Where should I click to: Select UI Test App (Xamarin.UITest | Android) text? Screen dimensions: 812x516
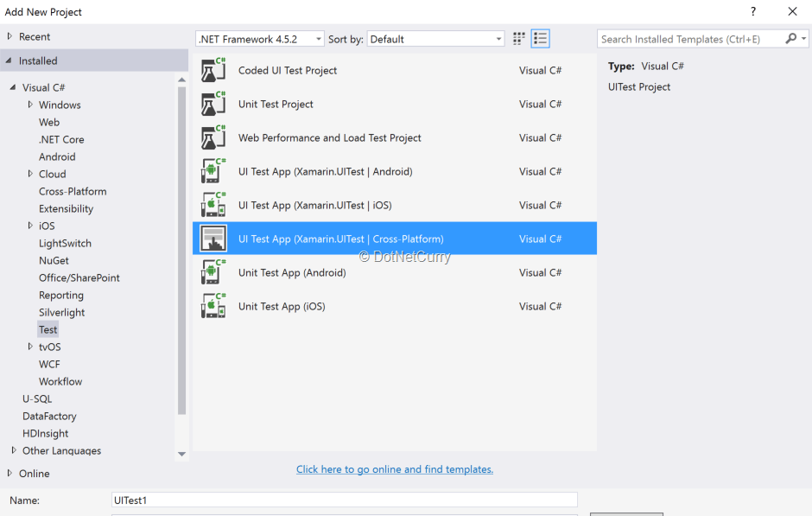click(x=325, y=171)
